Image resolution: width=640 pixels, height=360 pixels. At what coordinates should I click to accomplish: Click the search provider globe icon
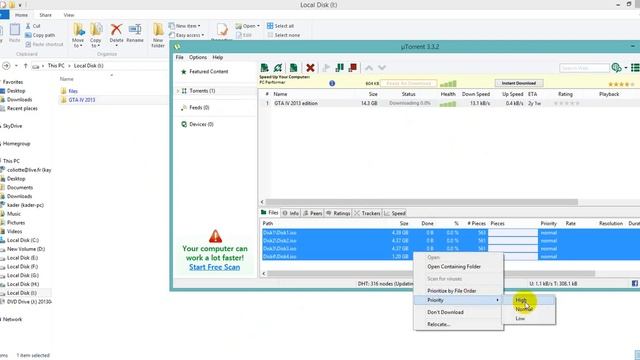tap(616, 68)
